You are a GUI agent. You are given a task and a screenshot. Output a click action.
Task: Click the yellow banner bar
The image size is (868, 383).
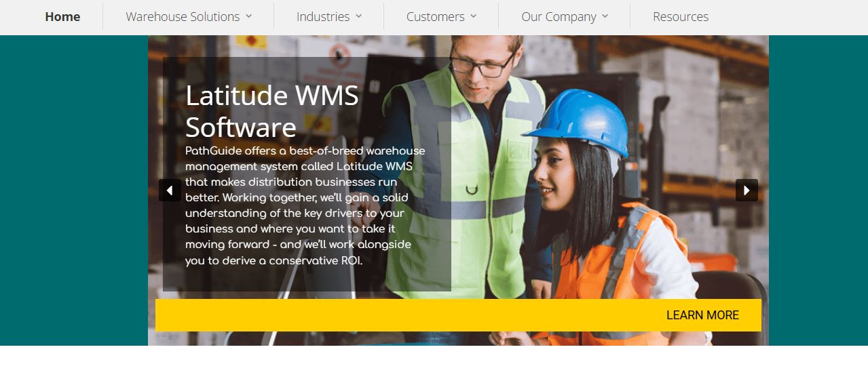458,315
